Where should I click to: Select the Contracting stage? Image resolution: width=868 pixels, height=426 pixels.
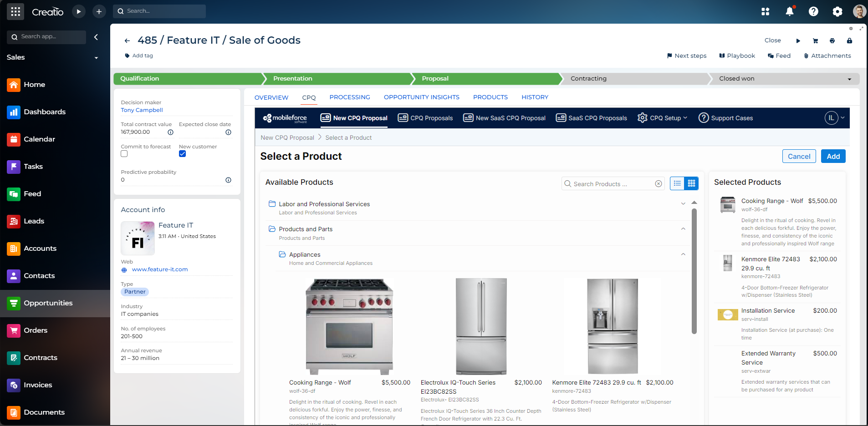click(635, 79)
